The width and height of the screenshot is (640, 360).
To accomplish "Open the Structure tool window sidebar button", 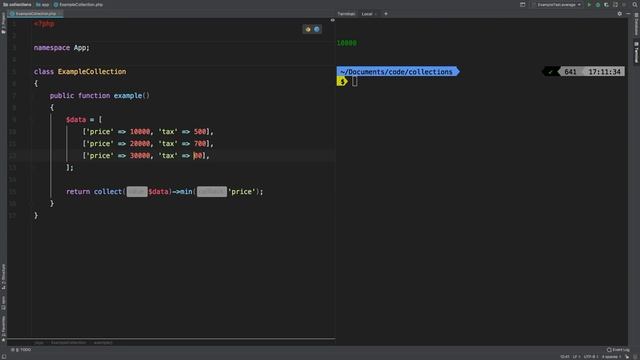I will [3, 276].
